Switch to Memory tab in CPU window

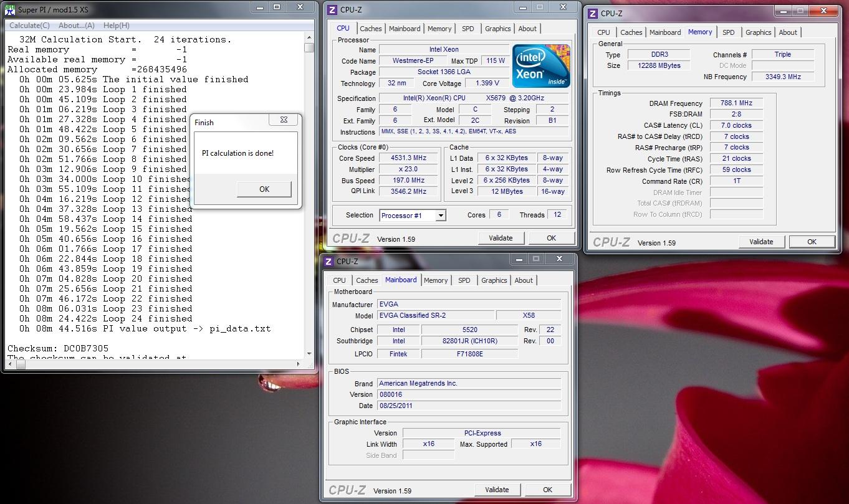click(x=439, y=29)
